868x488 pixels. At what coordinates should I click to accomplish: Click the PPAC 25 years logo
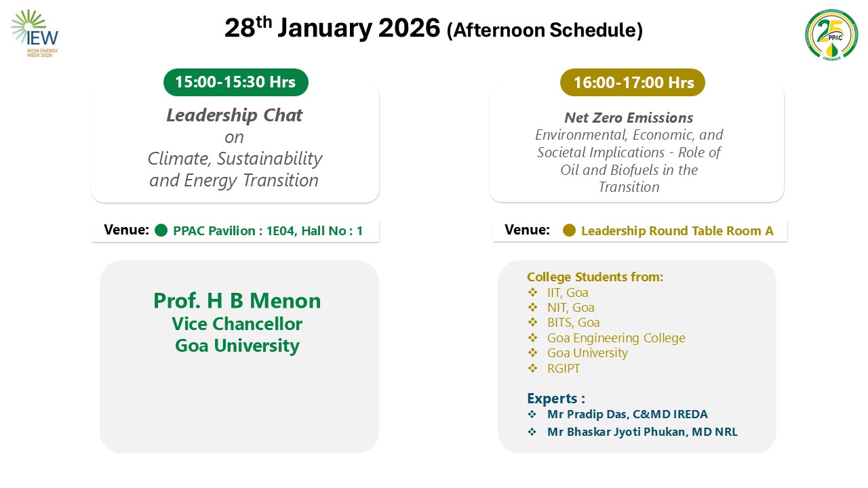click(831, 35)
